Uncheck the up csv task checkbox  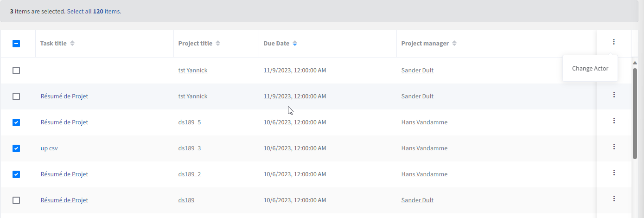(16, 148)
